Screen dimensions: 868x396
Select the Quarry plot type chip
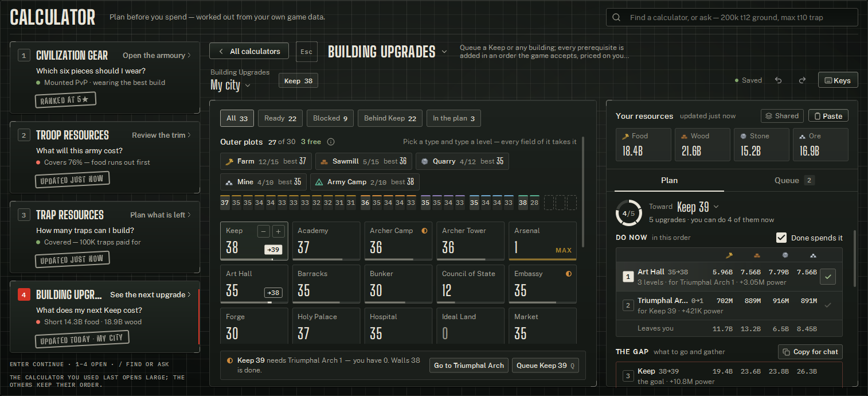pos(462,161)
